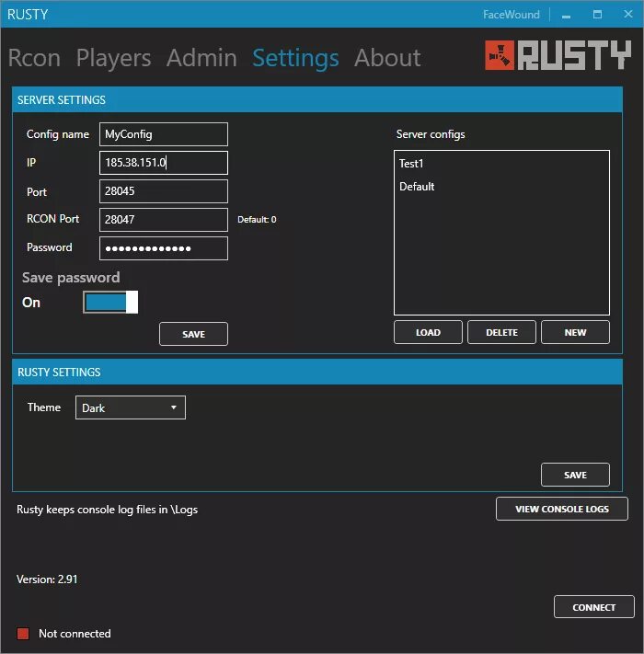Click the RCON Port field
Image resolution: width=644 pixels, height=654 pixels.
click(x=164, y=220)
